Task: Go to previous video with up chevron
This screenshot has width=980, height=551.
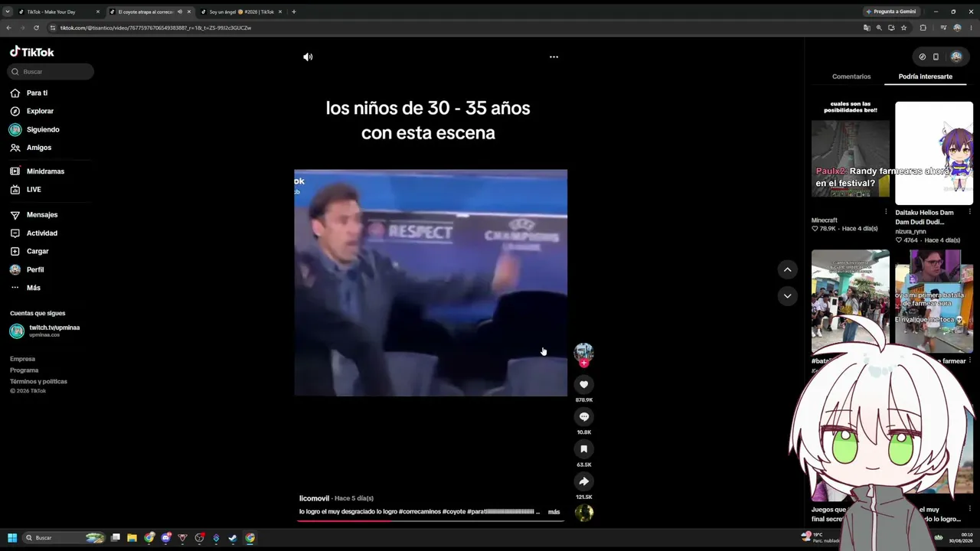Action: 787,269
